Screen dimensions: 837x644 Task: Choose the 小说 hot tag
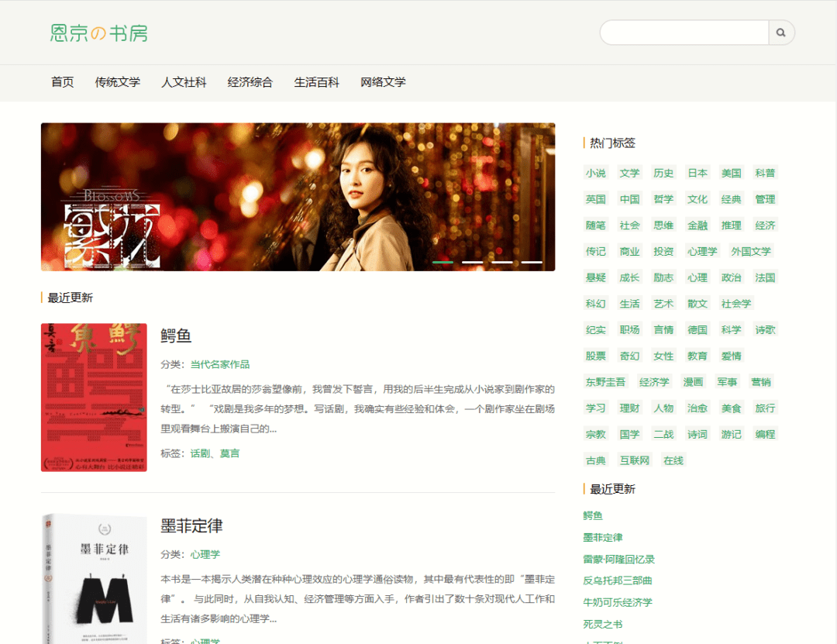click(x=596, y=173)
